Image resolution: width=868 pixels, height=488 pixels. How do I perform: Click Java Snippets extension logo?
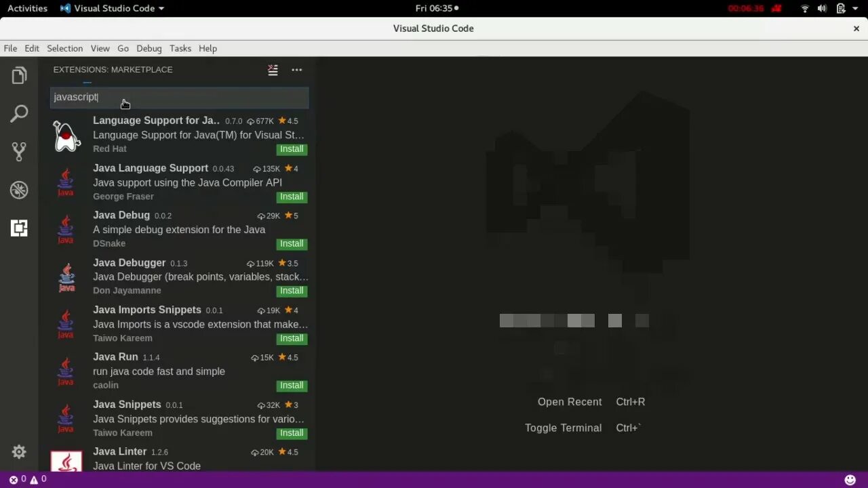coord(66,419)
